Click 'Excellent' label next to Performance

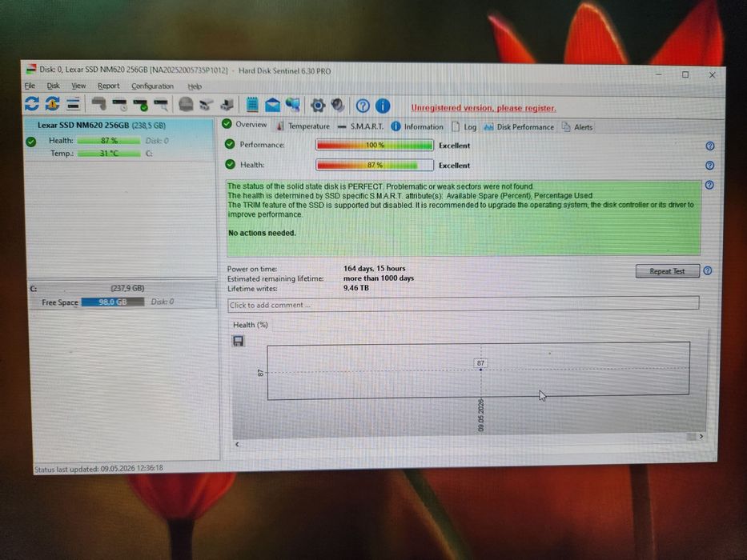[x=454, y=146]
